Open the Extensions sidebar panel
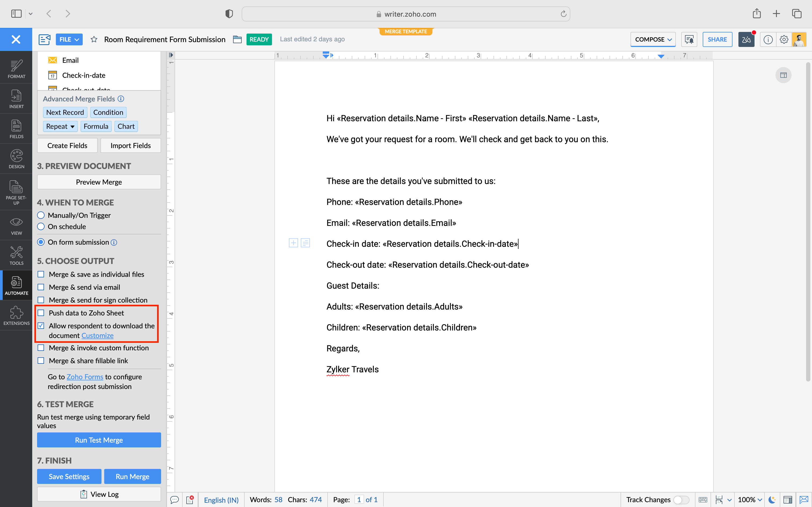This screenshot has height=507, width=812. [x=16, y=315]
